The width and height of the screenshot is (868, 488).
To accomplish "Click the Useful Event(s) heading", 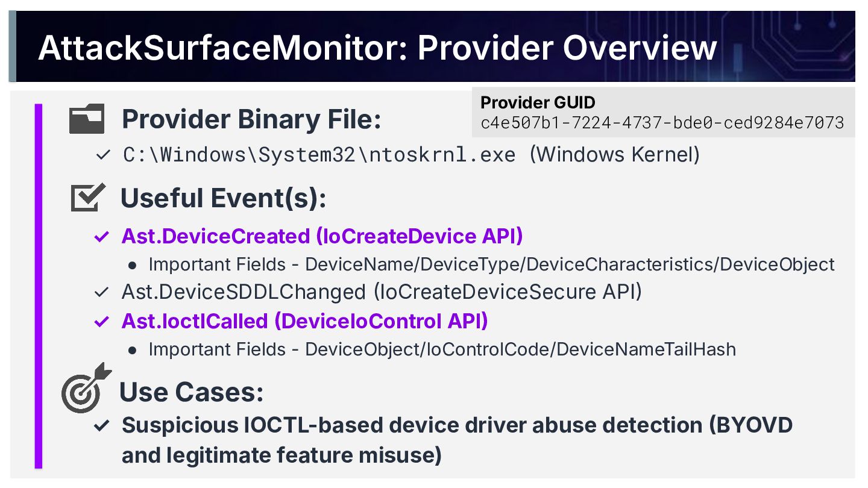I will (x=224, y=198).
